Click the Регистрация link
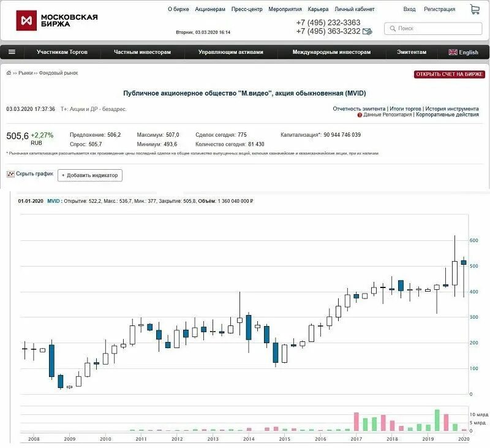 pyautogui.click(x=439, y=9)
